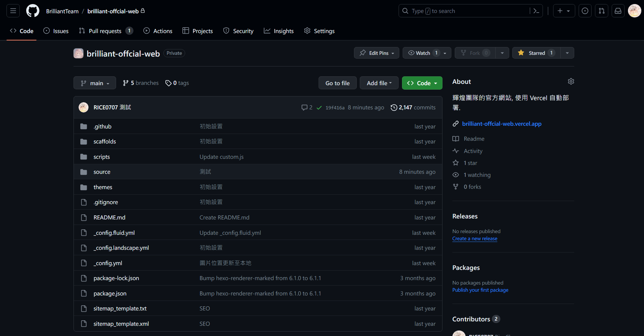This screenshot has width=644, height=336.
Task: Switch to the Actions tab
Action: click(158, 31)
